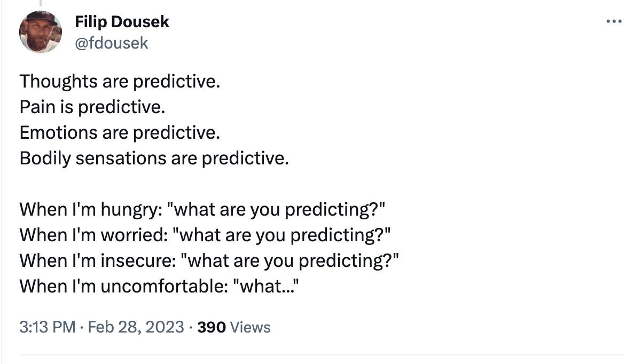
Task: Click Filip Dousek's profile avatar
Action: pos(41,32)
